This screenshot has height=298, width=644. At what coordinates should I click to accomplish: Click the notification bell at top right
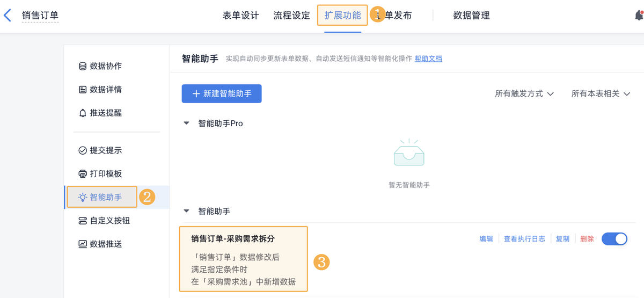pos(639,16)
